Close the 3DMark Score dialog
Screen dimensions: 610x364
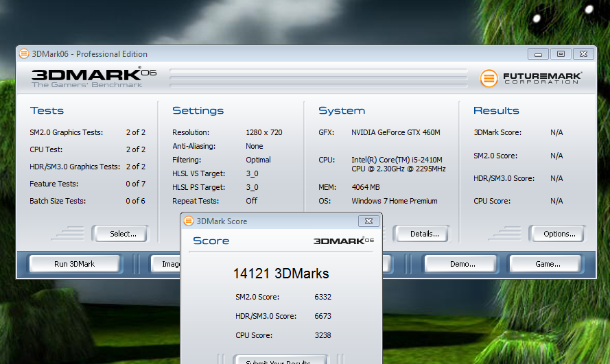(368, 221)
